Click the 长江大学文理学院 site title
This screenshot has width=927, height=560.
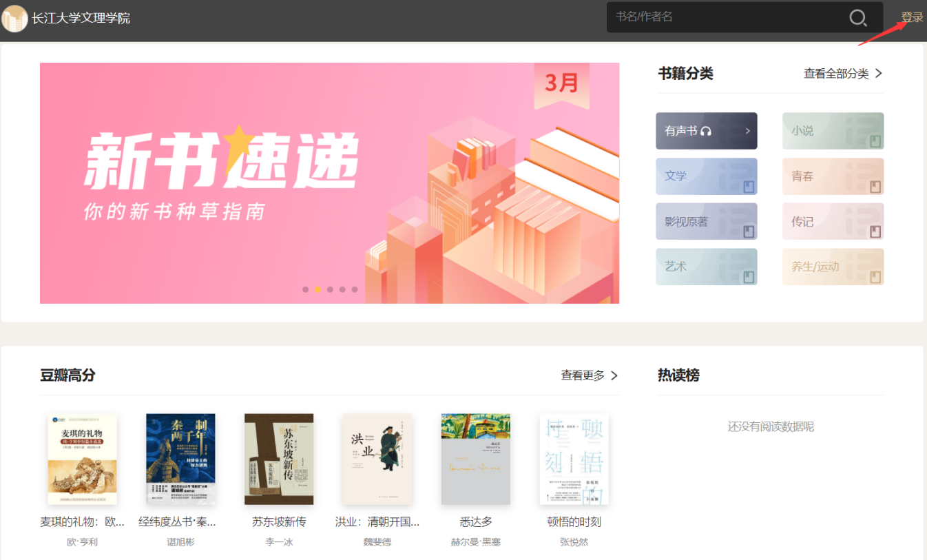pyautogui.click(x=81, y=19)
